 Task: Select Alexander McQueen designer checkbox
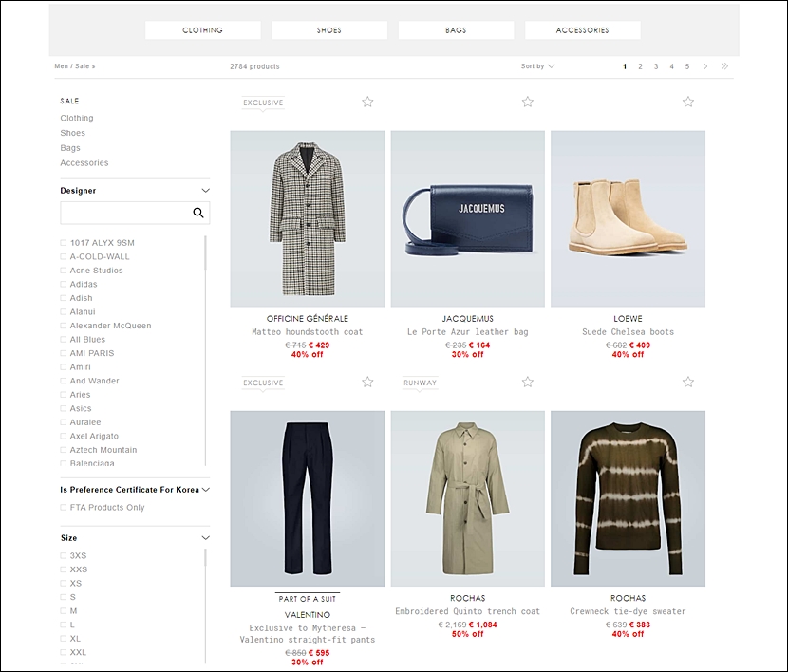click(64, 326)
